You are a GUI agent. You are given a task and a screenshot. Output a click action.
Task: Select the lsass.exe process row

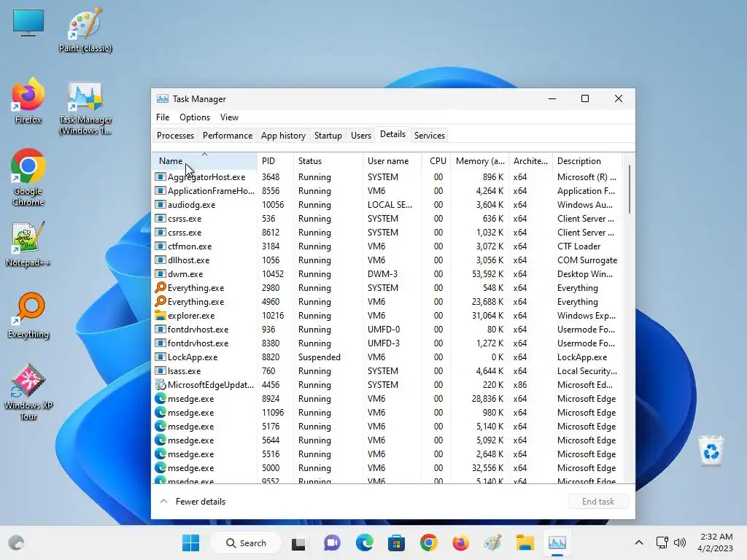pos(387,371)
